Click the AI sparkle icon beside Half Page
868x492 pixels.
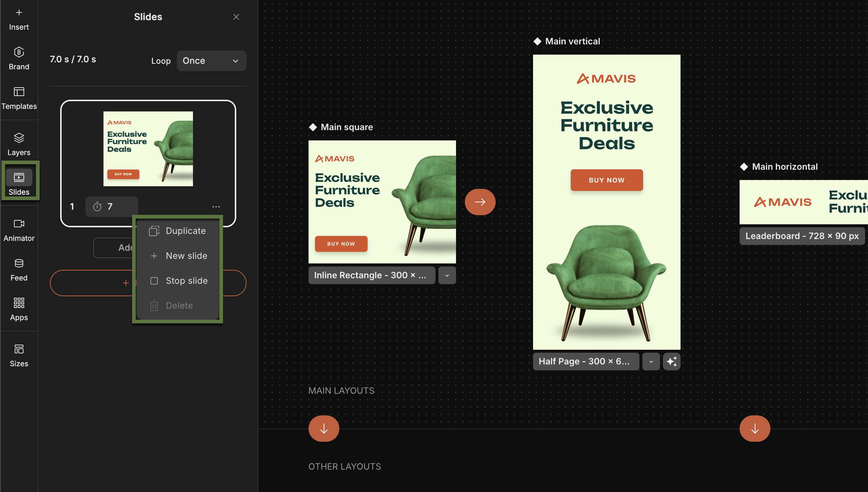pos(671,361)
